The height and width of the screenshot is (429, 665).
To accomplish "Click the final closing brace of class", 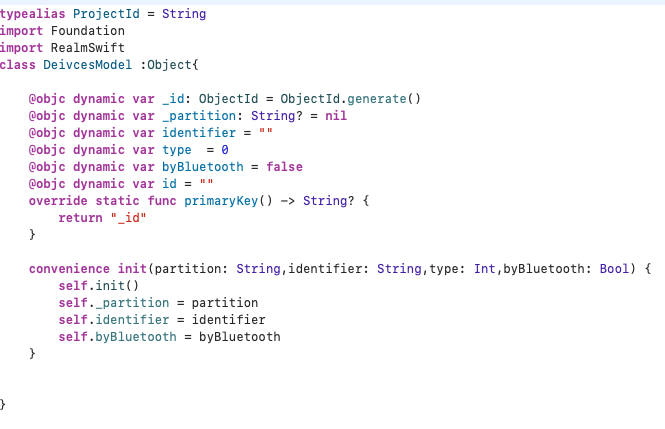I will [3, 404].
